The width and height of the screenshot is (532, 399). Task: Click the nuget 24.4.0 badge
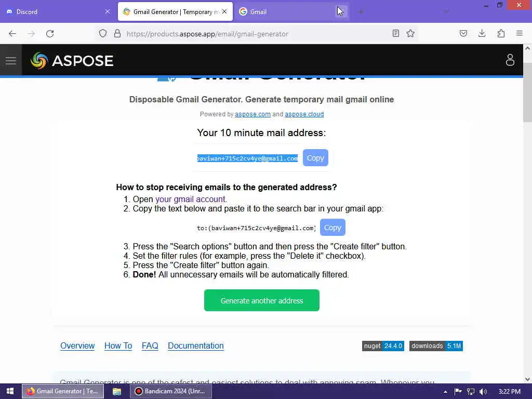[383, 345]
